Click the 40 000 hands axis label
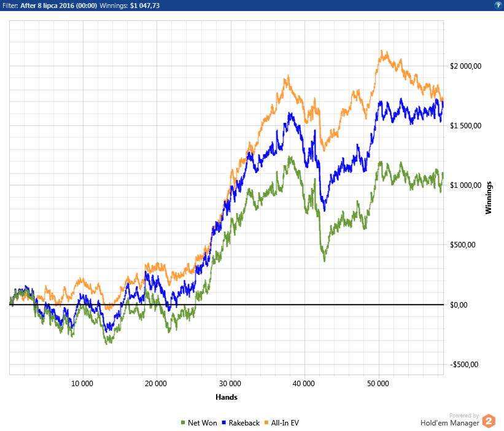This screenshot has width=504, height=431. [304, 384]
